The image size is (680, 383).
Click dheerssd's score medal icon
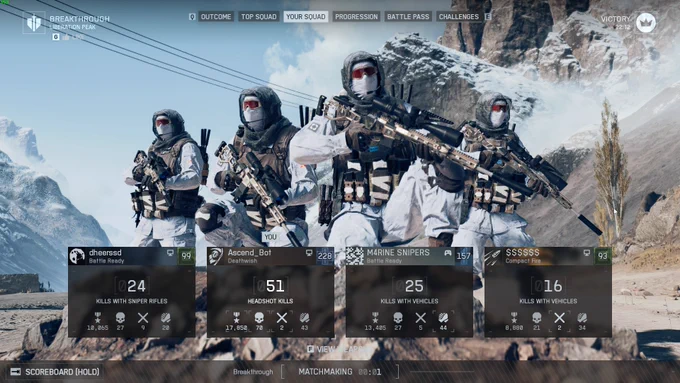coord(98,318)
